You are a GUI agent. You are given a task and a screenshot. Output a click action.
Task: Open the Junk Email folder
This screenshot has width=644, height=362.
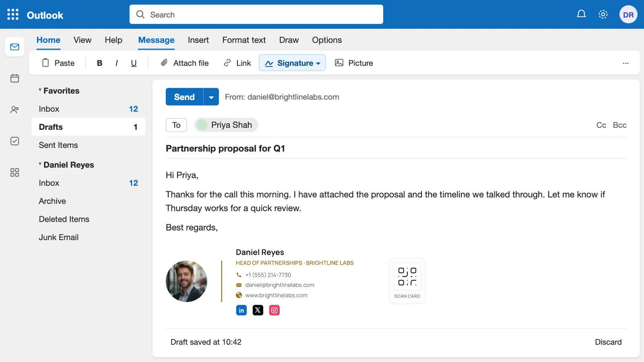pos(89,237)
